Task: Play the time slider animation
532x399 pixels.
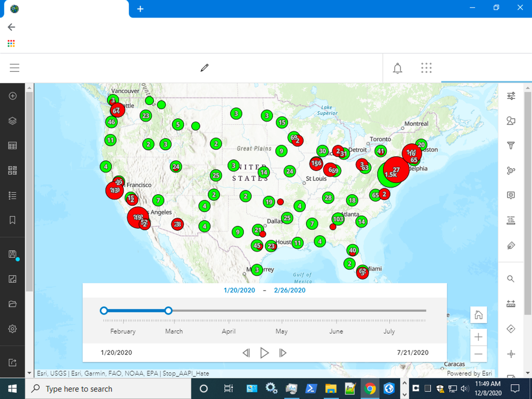Action: coord(265,352)
